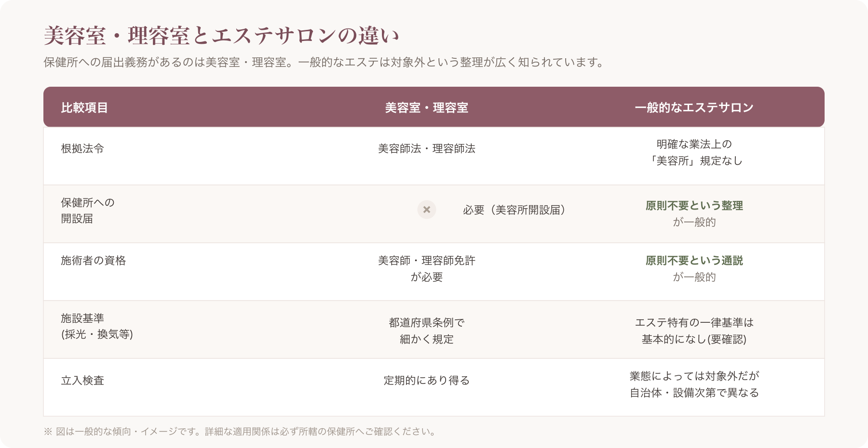Select the 美容室・理容室 column header
Screen dimensions: 868x448
tap(427, 107)
